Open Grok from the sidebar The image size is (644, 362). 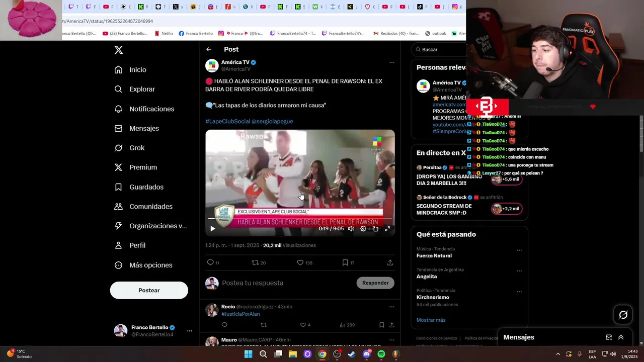tap(129, 148)
